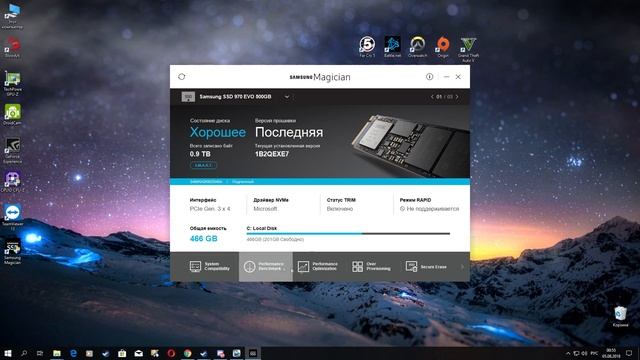Expand the Samsung SSD 970 EVO drive dropdown
The height and width of the screenshot is (360, 640).
coord(287,97)
